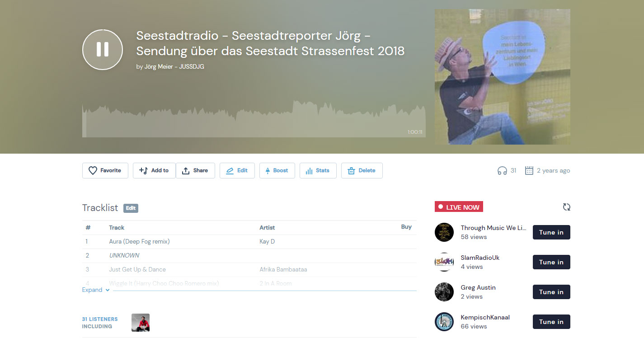The height and width of the screenshot is (338, 644).
Task: Click the pencil Edit button
Action: (237, 170)
